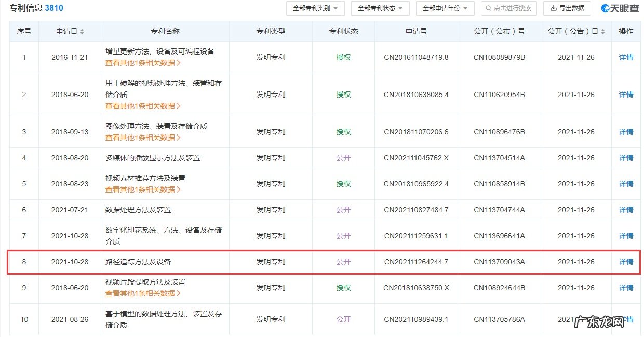The width and height of the screenshot is (644, 337).
Task: Open the 全部专利类别 dropdown
Action: pos(315,8)
